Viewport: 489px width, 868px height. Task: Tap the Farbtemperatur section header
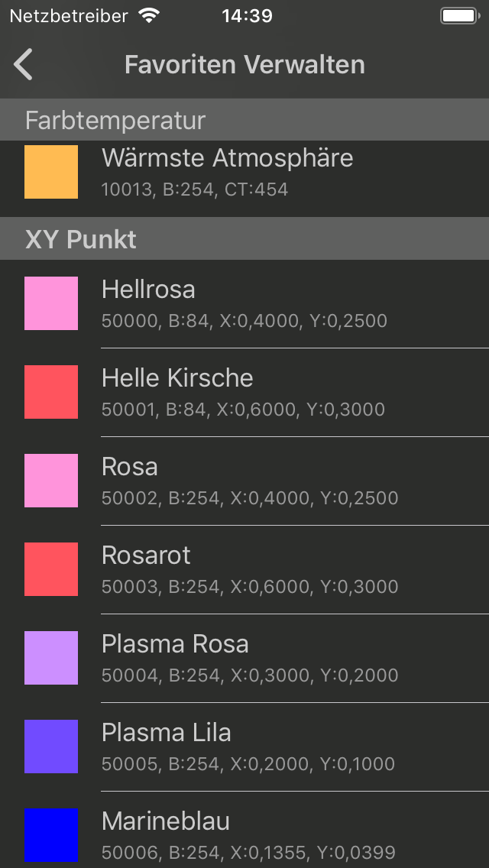pos(115,120)
